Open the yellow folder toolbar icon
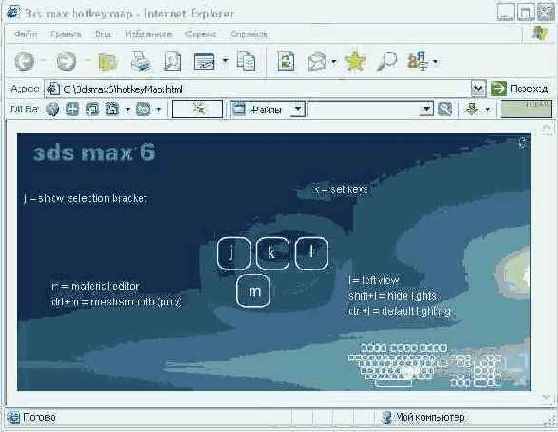This screenshot has height=432, width=558. (108, 62)
